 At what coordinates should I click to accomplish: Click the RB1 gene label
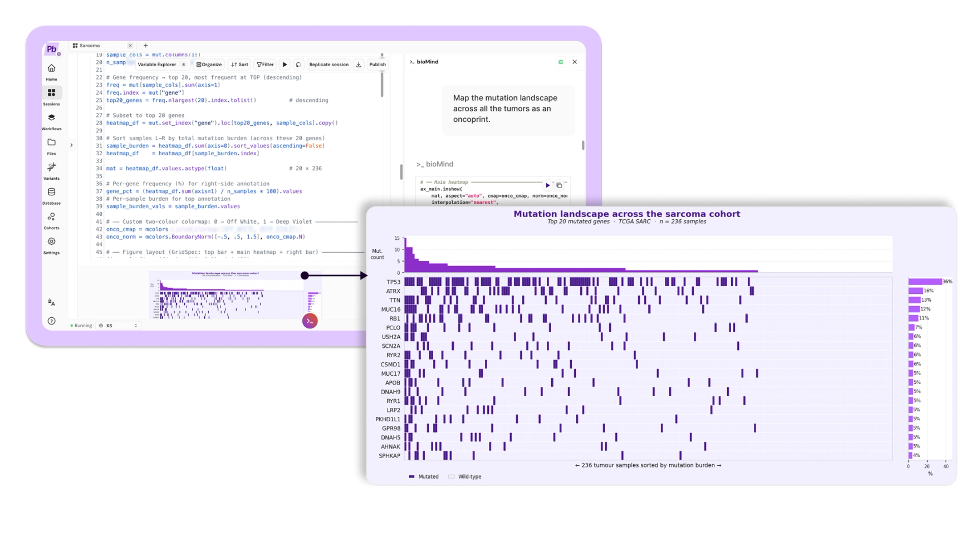395,319
